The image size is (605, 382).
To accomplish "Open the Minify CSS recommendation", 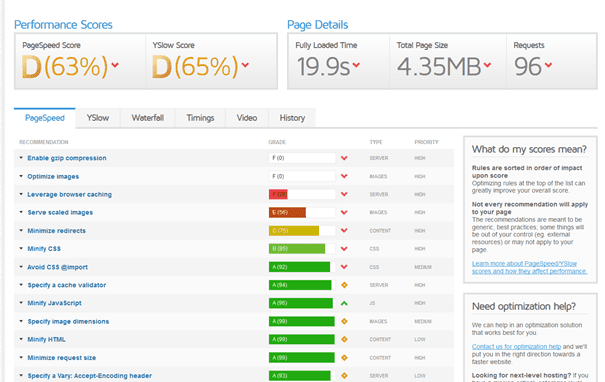I will [44, 249].
